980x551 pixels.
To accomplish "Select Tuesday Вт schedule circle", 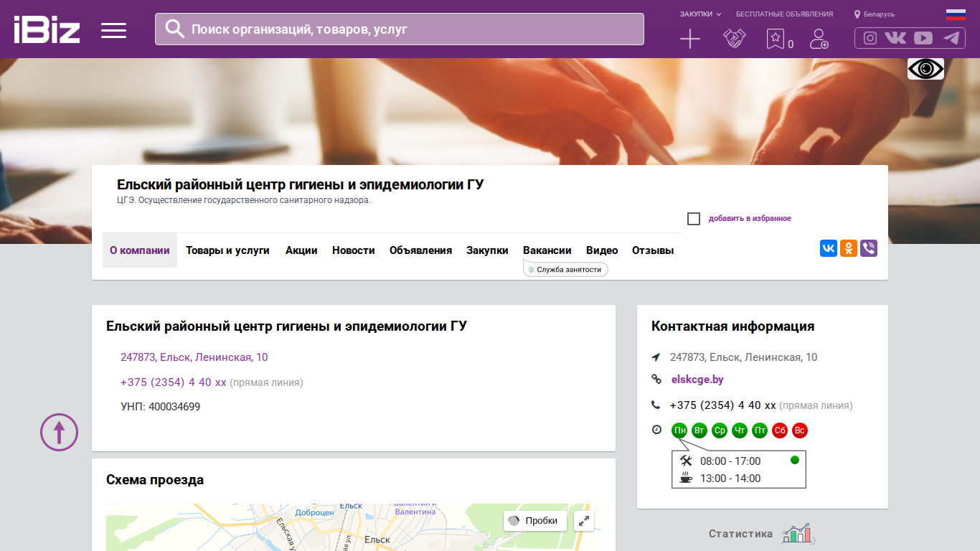I will coord(699,430).
